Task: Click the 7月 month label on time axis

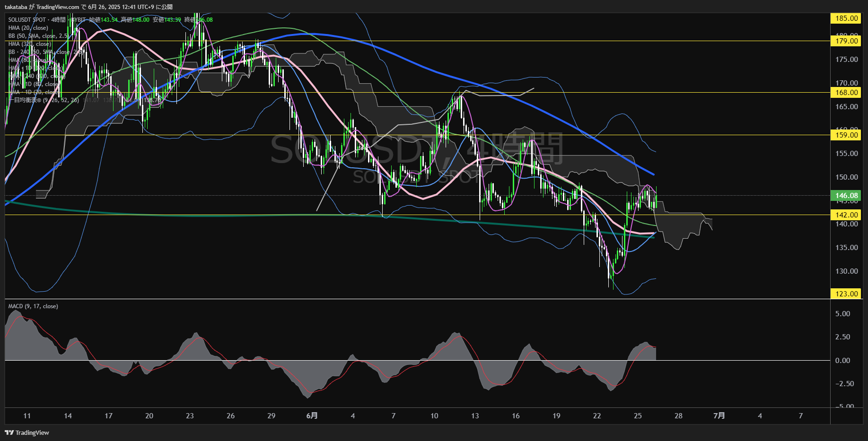Action: (x=719, y=416)
